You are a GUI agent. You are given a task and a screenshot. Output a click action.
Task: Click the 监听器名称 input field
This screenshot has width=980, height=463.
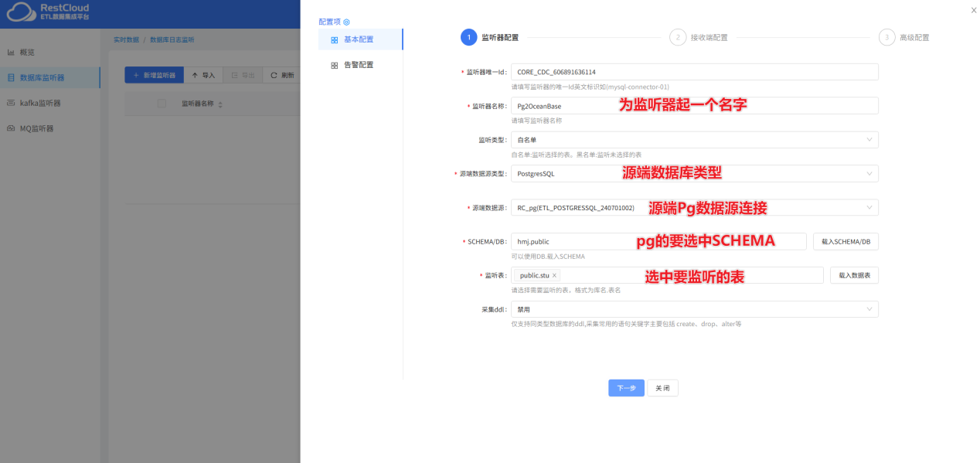coord(695,106)
